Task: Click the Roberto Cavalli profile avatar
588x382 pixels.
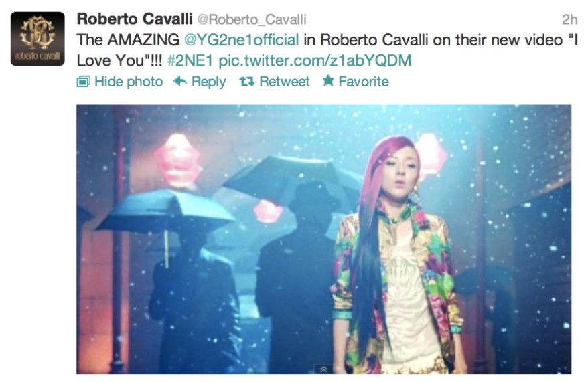Action: click(x=38, y=39)
